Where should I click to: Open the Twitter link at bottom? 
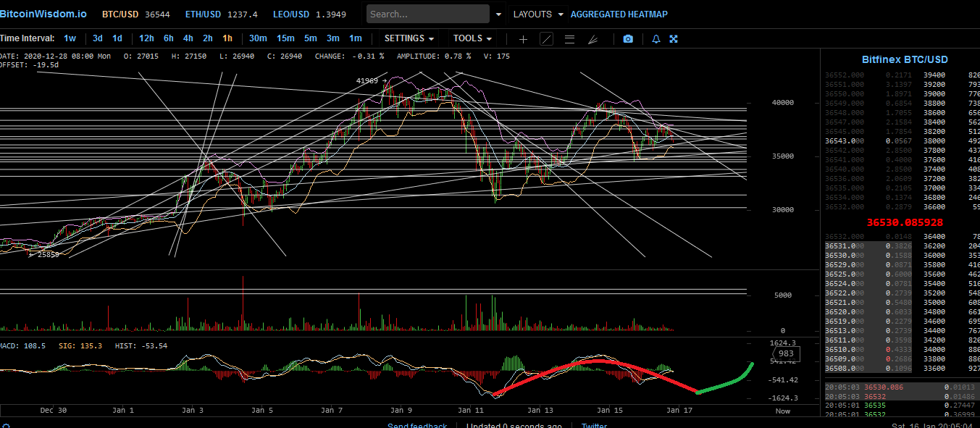coord(594,426)
